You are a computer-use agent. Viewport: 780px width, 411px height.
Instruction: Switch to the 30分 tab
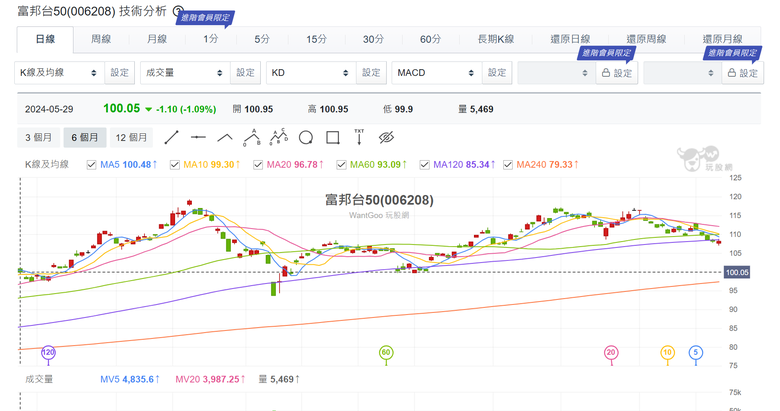pyautogui.click(x=373, y=39)
